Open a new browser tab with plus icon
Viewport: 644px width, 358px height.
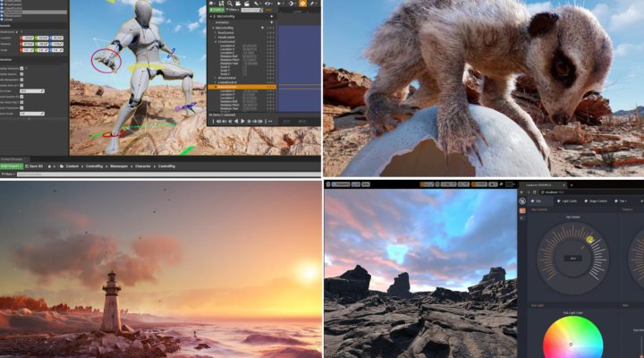pos(572,185)
